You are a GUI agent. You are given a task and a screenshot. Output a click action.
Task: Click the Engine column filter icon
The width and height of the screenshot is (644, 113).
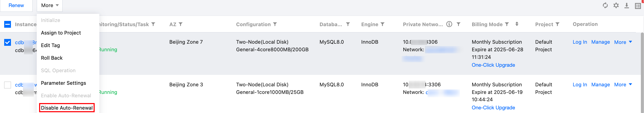[382, 24]
